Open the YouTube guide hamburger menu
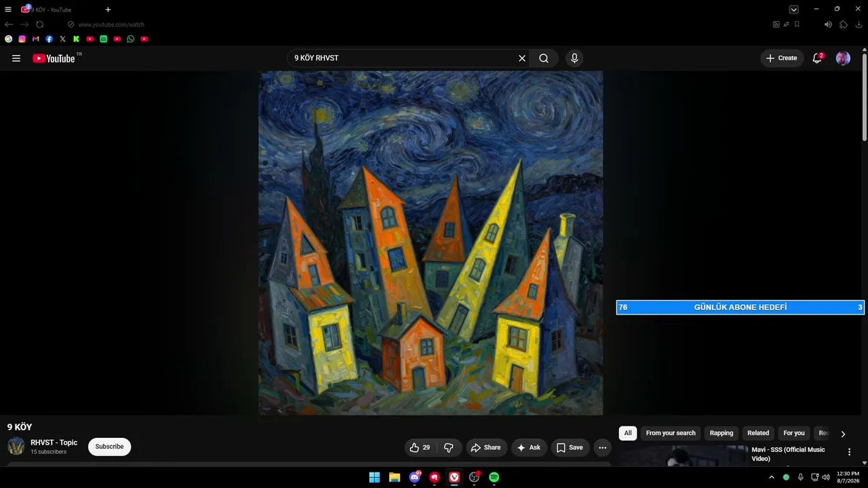 pos(16,58)
